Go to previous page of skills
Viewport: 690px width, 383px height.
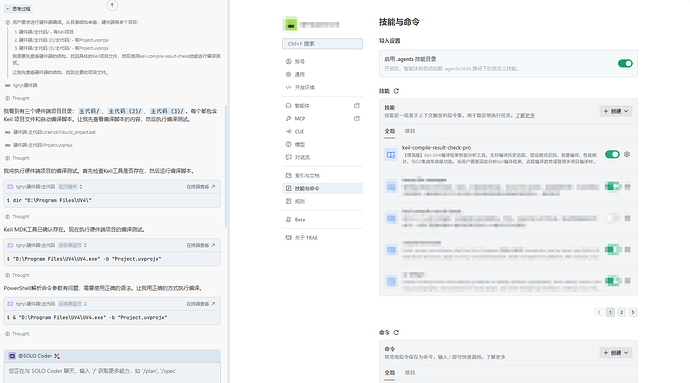point(599,312)
